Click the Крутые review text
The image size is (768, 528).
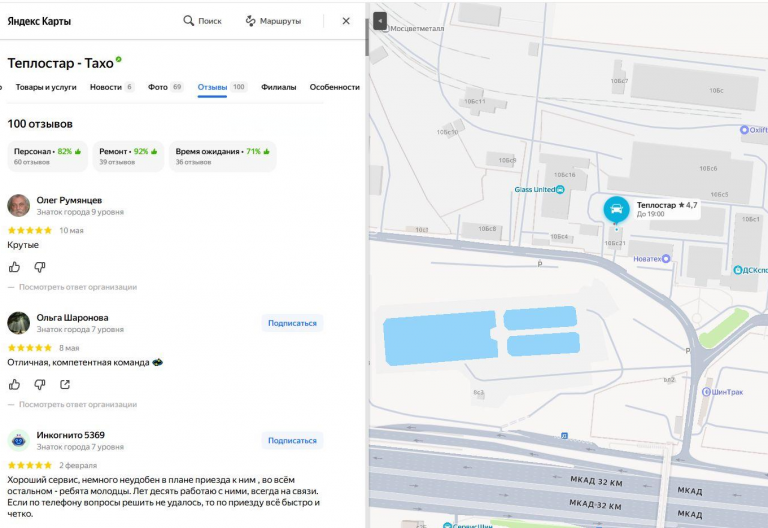tap(23, 245)
